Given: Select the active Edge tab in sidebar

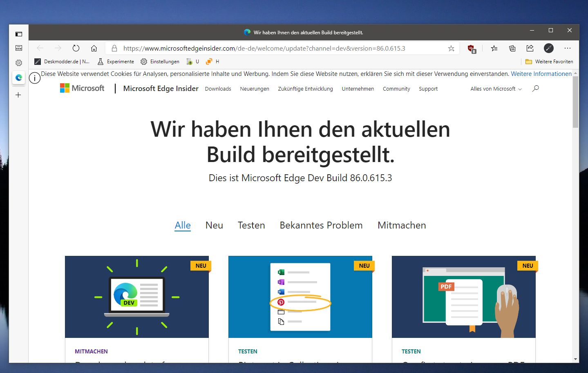Looking at the screenshot, I should 19,78.
